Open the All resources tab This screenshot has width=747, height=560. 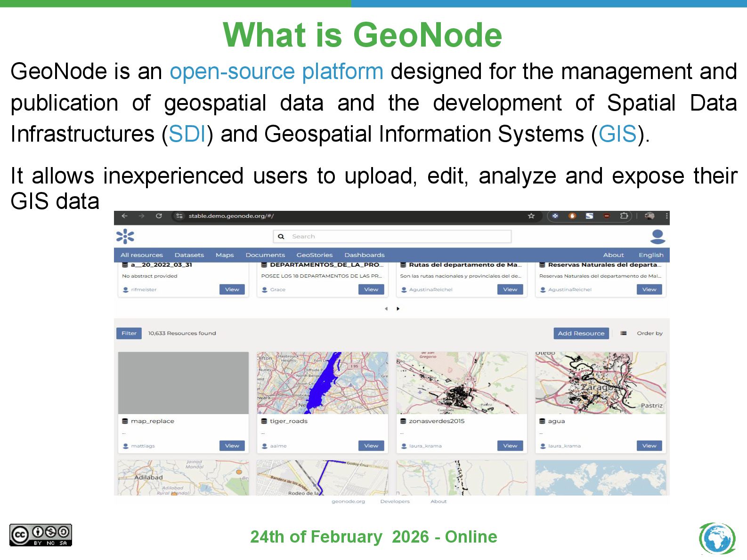(x=142, y=255)
